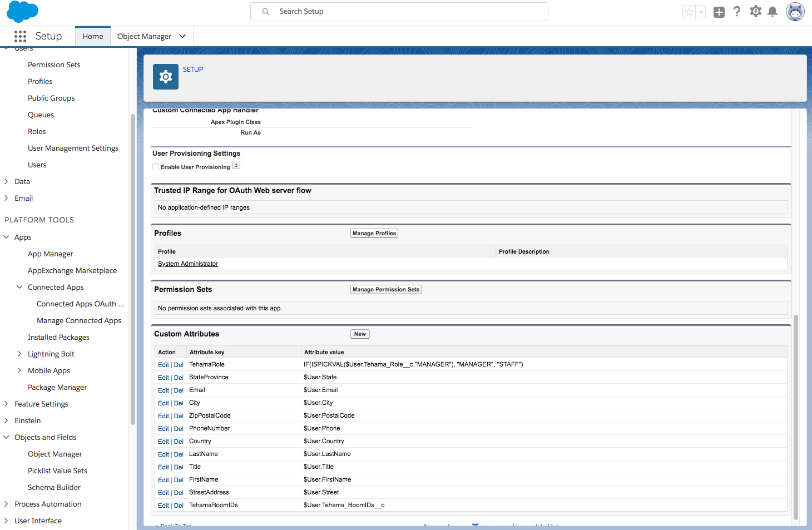Collapse the Connected Apps node

(x=19, y=287)
